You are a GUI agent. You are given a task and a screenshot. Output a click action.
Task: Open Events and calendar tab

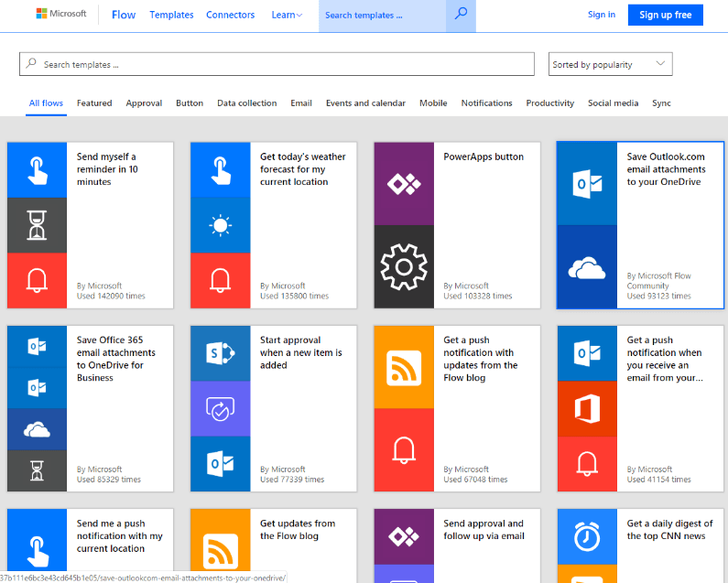[365, 103]
